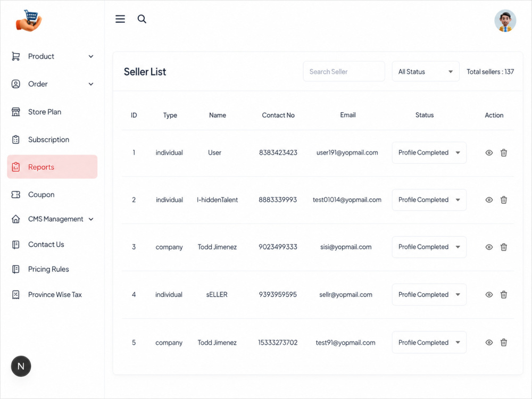The width and height of the screenshot is (532, 399).
Task: Expand the Product menu chevron
Action: pyautogui.click(x=91, y=56)
